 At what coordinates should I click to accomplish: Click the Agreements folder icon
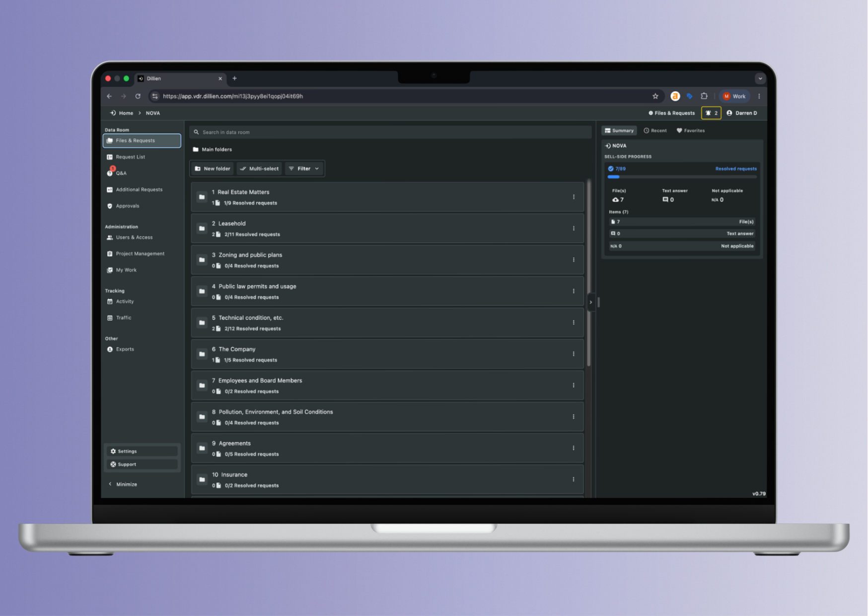pyautogui.click(x=202, y=448)
